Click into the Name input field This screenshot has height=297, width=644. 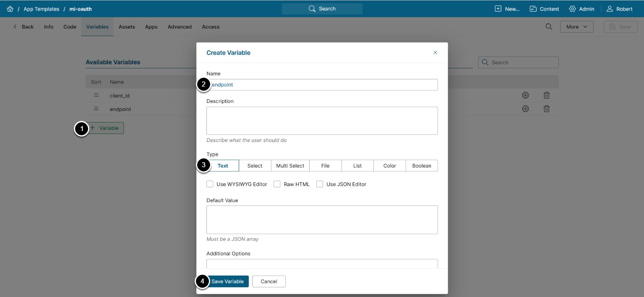[322, 85]
